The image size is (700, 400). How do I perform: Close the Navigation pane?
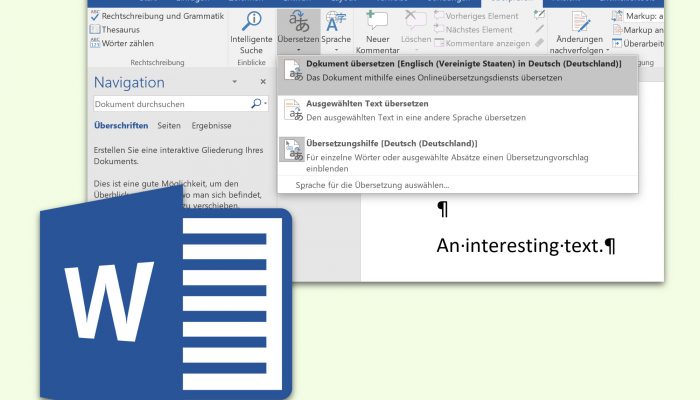tap(263, 81)
